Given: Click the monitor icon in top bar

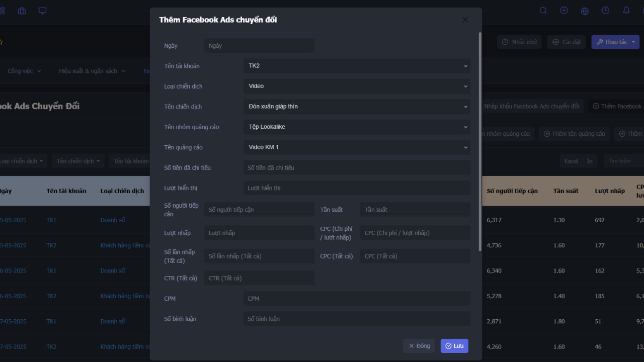Looking at the screenshot, I should click(43, 11).
